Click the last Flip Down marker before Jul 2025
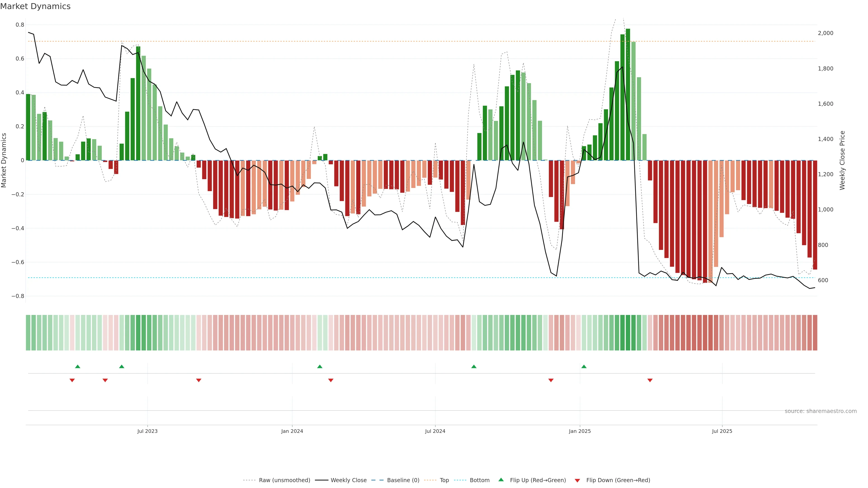868x488 pixels. [650, 380]
